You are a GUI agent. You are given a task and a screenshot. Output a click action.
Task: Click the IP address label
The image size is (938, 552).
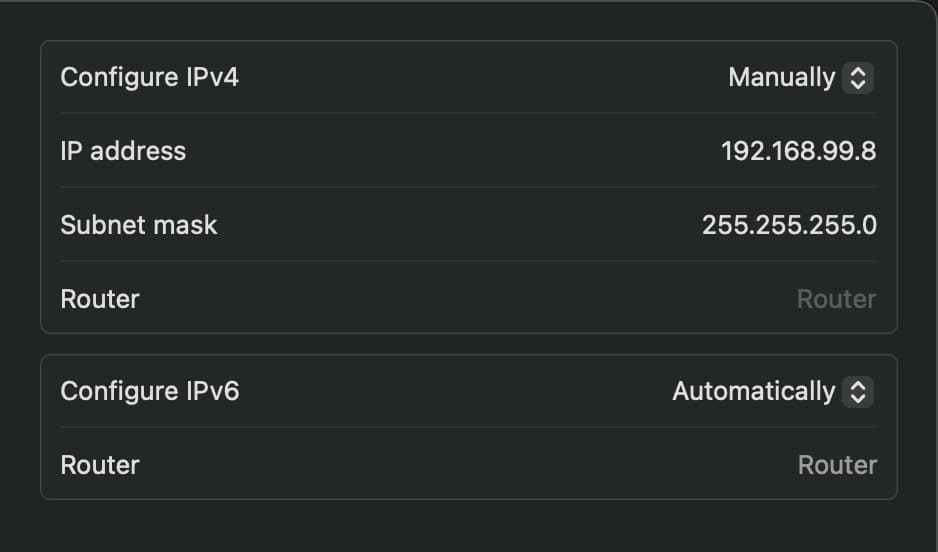click(123, 151)
